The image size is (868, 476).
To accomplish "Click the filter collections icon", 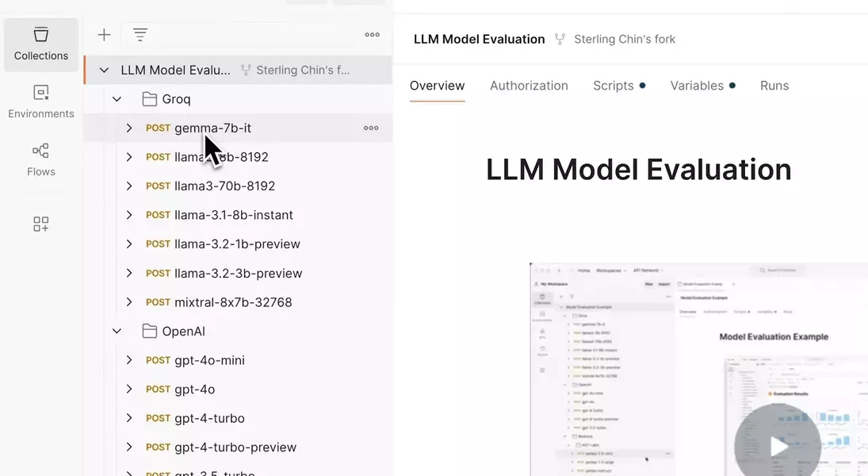I will 140,35.
